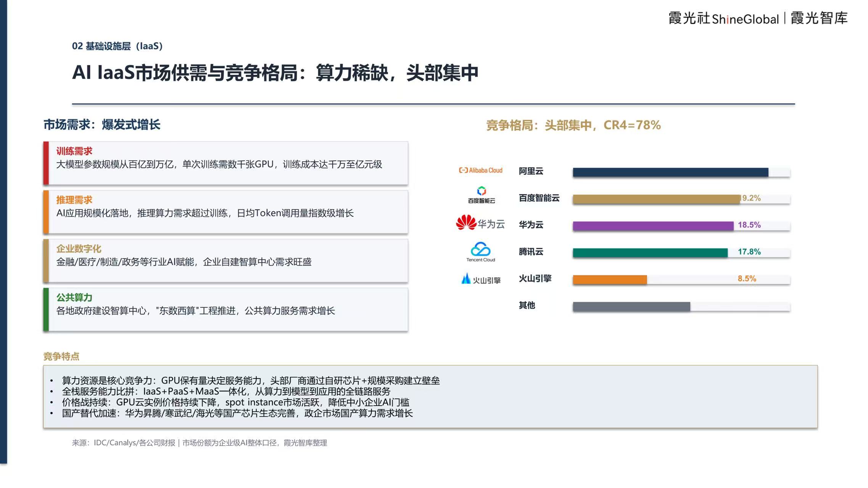Click the Tencent Cloud logo

click(480, 252)
